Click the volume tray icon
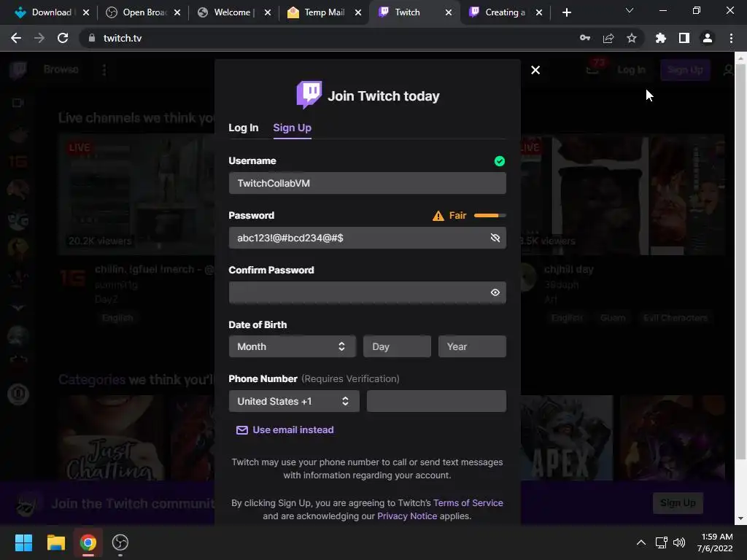 (679, 542)
